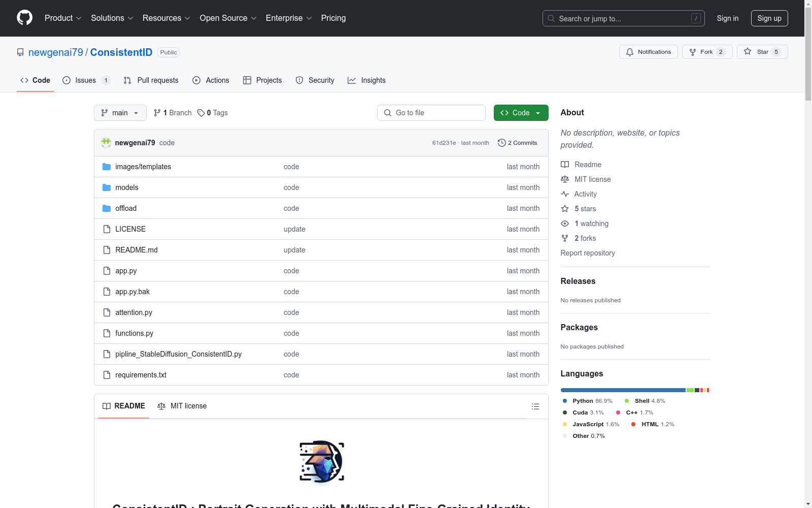Click the Sign in link

click(x=727, y=18)
